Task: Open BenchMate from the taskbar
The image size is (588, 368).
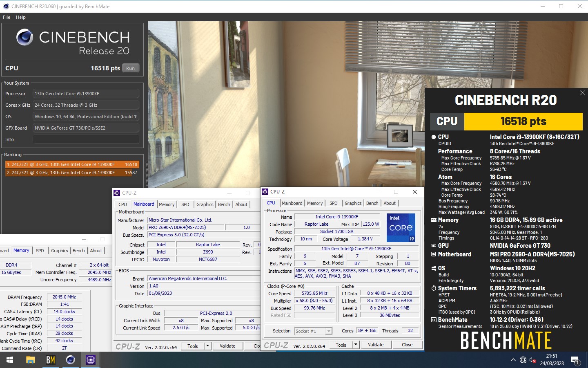Action: click(50, 360)
